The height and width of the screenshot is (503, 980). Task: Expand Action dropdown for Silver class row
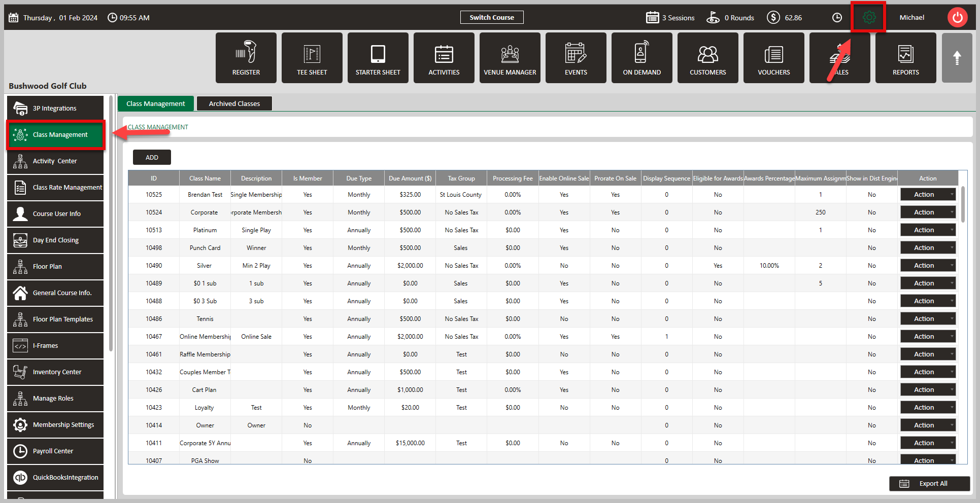[x=928, y=266]
